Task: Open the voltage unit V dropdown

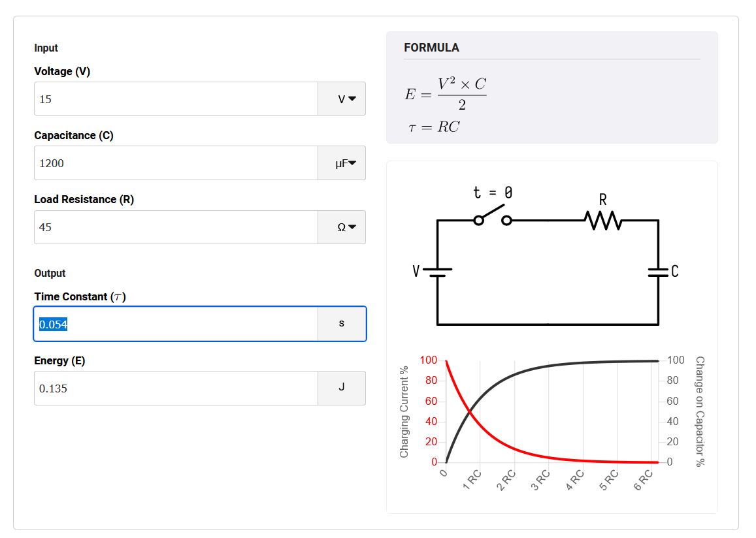Action: point(342,99)
